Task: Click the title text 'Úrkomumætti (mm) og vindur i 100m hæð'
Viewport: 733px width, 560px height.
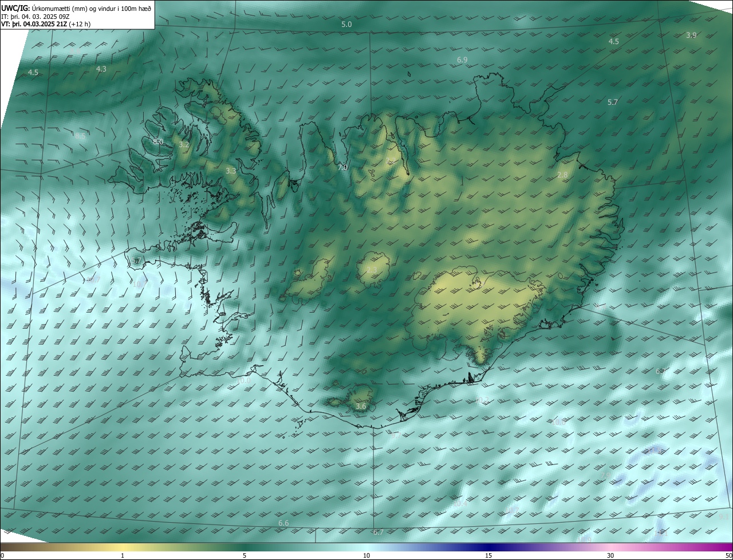Action: coord(92,8)
